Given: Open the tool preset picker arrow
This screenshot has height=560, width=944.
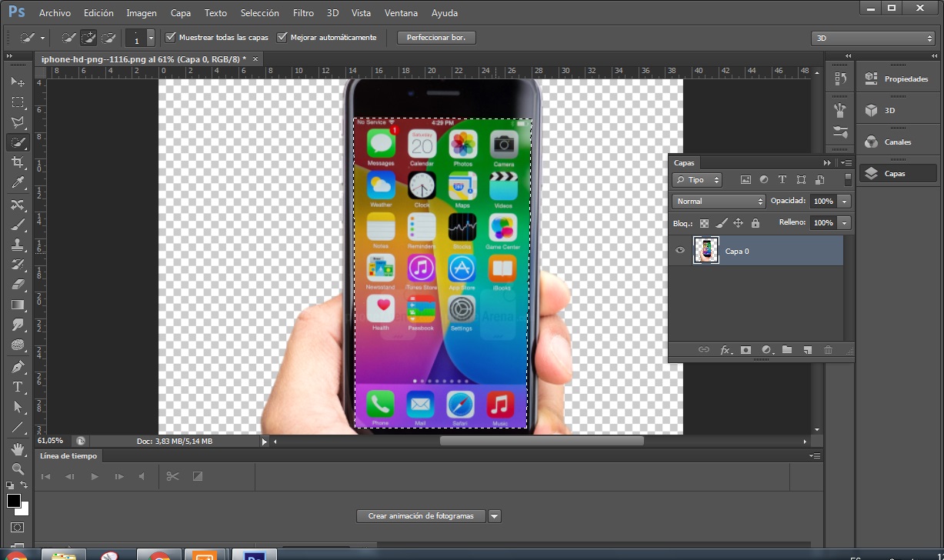Looking at the screenshot, I should [x=42, y=37].
